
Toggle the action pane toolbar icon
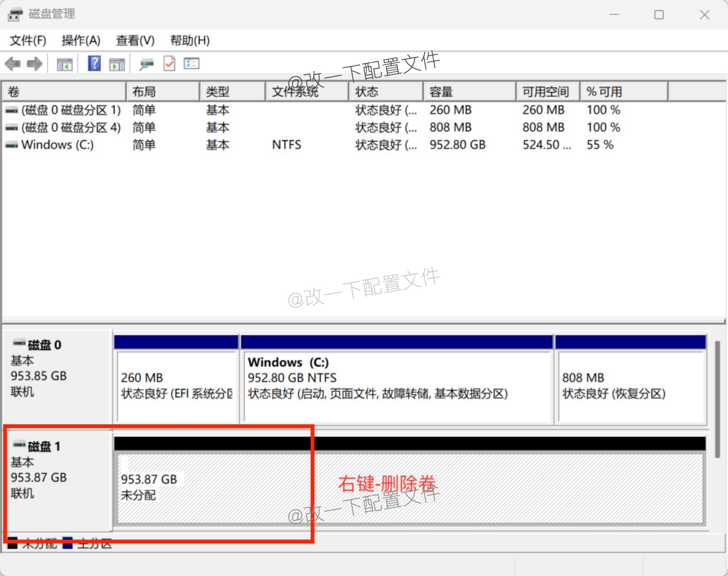[x=117, y=63]
